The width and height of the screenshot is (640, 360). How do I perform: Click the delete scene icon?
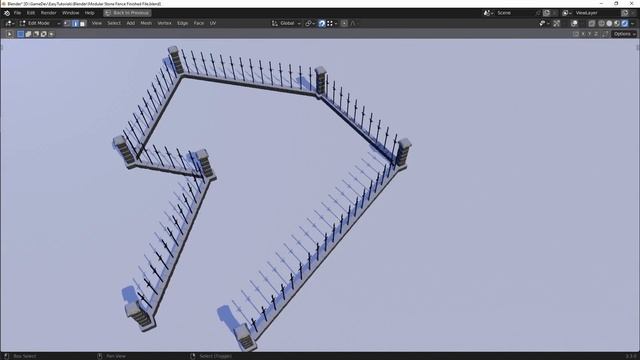click(x=554, y=13)
